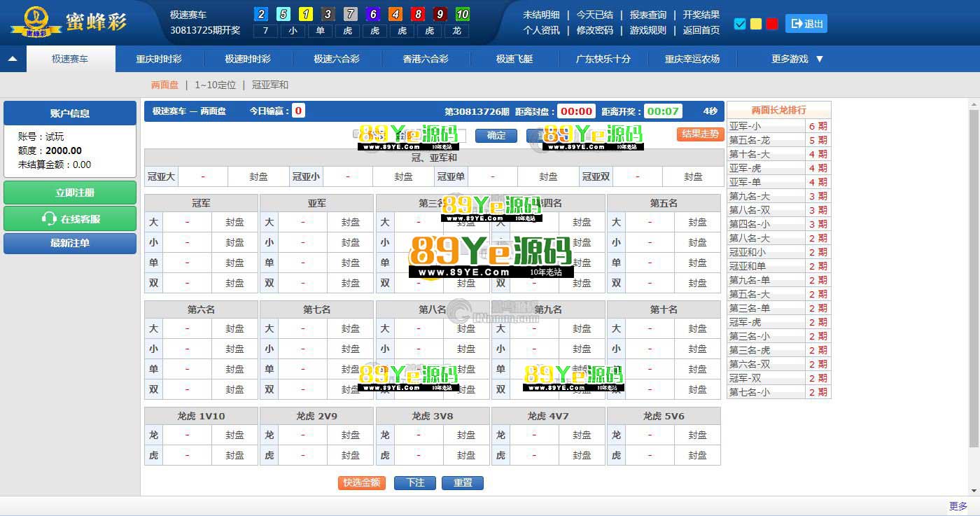Open the 报表查询 link
Image resolution: width=980 pixels, height=516 pixels.
[x=648, y=15]
